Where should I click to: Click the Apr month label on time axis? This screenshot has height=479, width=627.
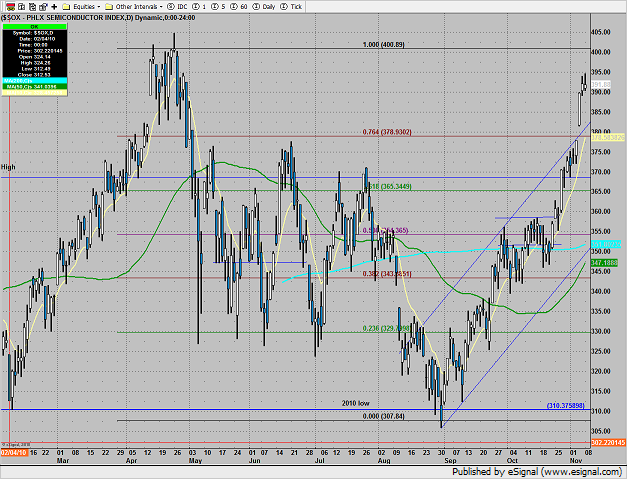131,461
